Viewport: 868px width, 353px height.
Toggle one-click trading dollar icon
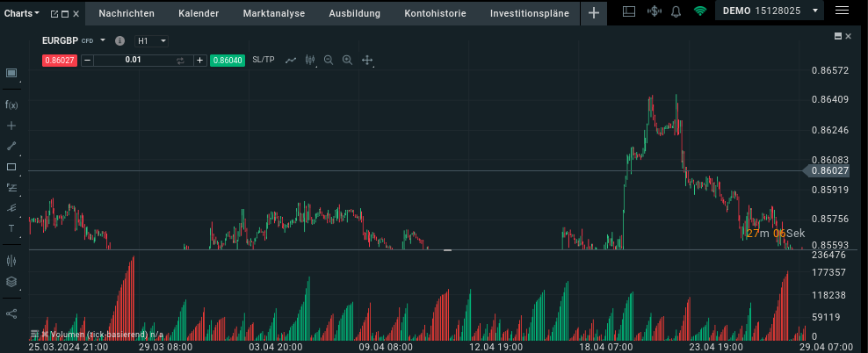tap(655, 11)
